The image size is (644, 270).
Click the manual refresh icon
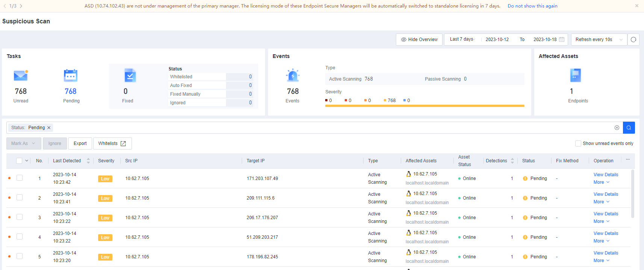click(633, 40)
